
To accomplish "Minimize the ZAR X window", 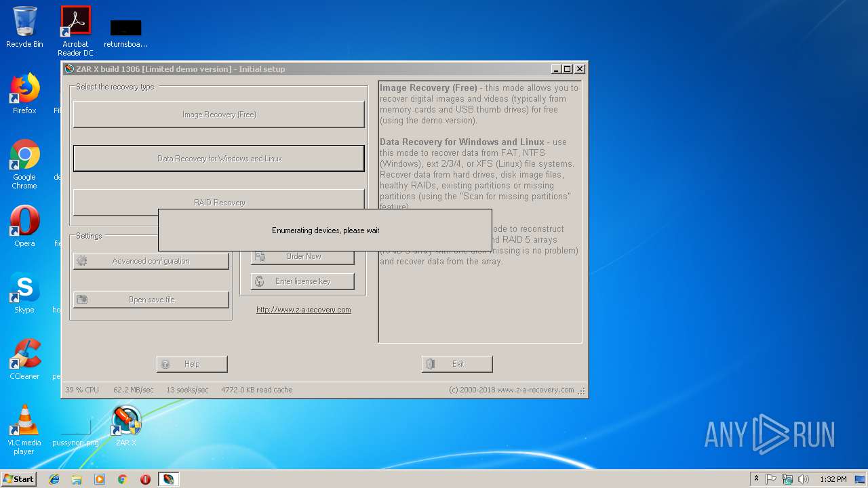I will 556,69.
